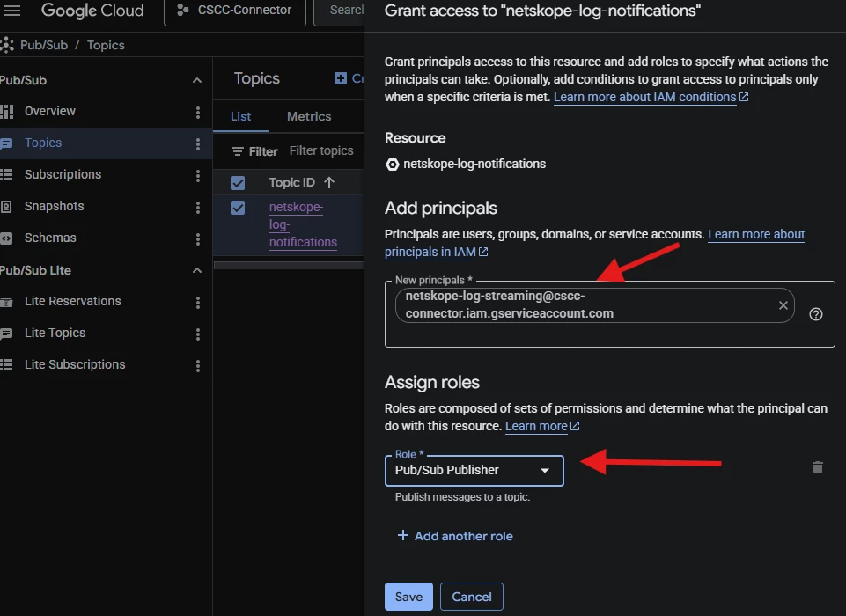Open Learn more about principals in IAM link
846x616 pixels.
pyautogui.click(x=594, y=243)
